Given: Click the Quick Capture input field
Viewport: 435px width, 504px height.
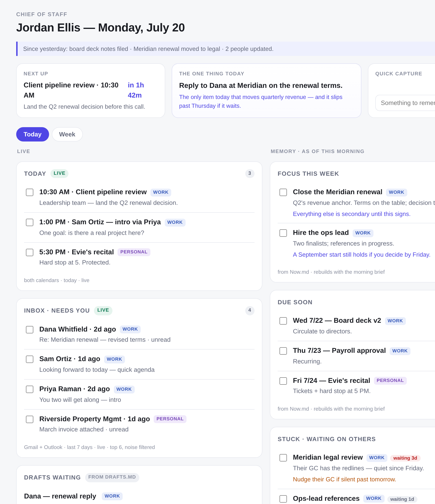Looking at the screenshot, I should coord(405,103).
